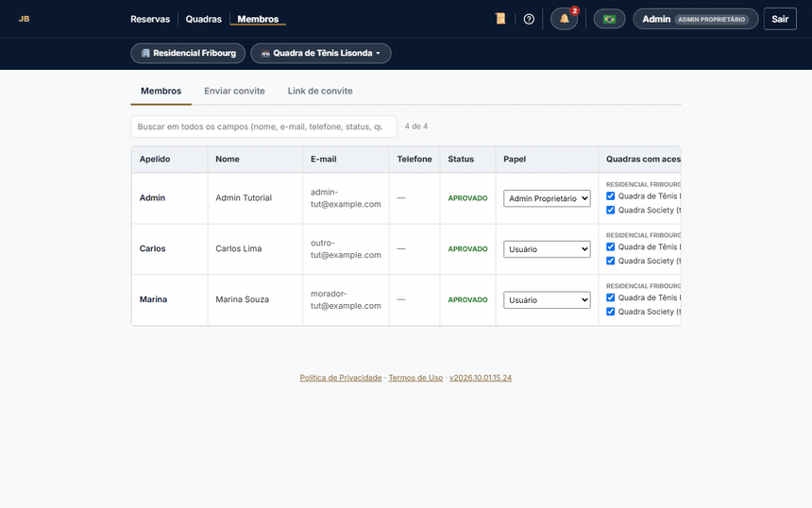Click building icon on Residencial Fribourg
The image size is (812, 508).
[145, 53]
